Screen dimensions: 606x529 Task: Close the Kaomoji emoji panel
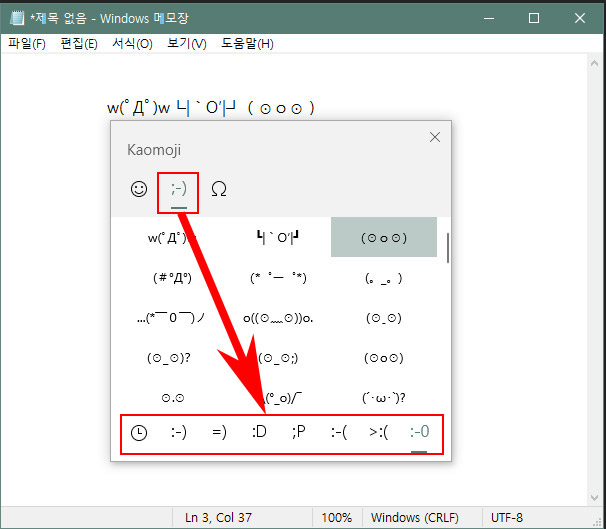(x=435, y=137)
